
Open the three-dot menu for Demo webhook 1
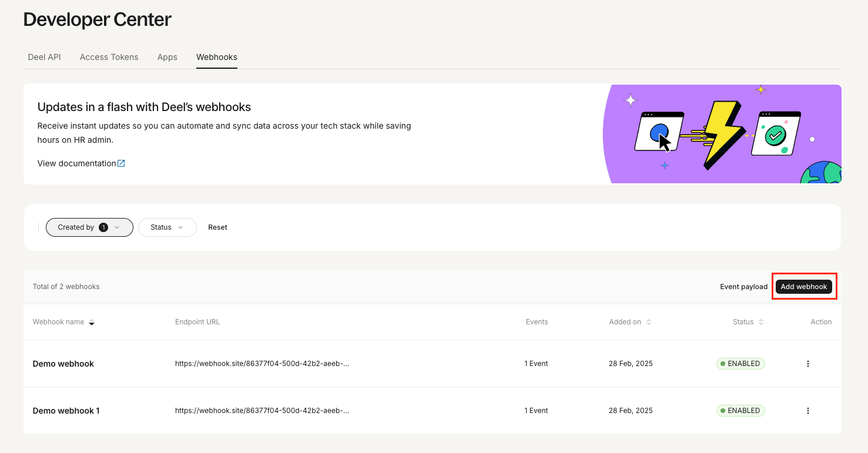click(807, 411)
